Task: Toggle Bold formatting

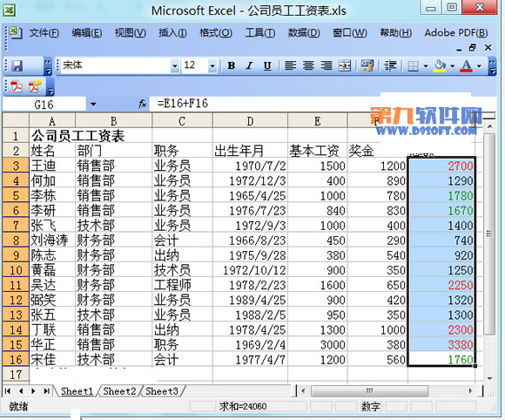Action: pyautogui.click(x=231, y=65)
